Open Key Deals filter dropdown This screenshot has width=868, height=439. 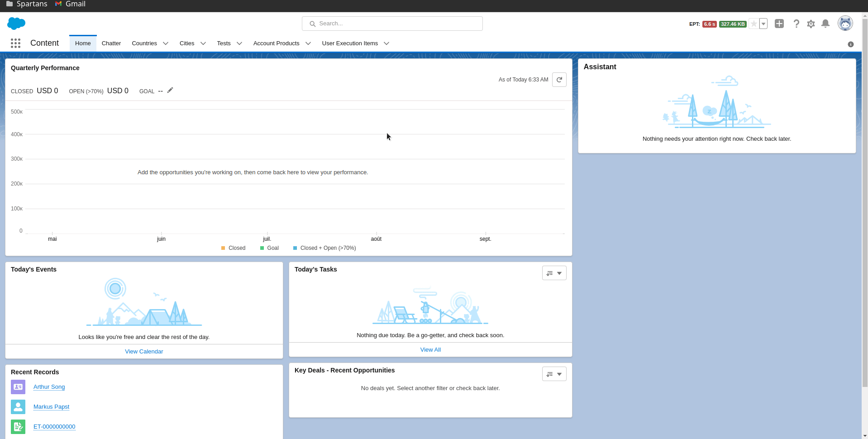[x=554, y=374]
